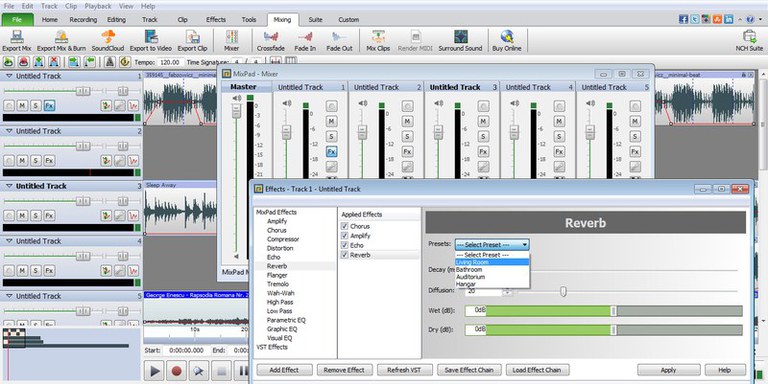This screenshot has height=384, width=768.
Task: Choose the Auditorium preset
Action: (x=492, y=277)
